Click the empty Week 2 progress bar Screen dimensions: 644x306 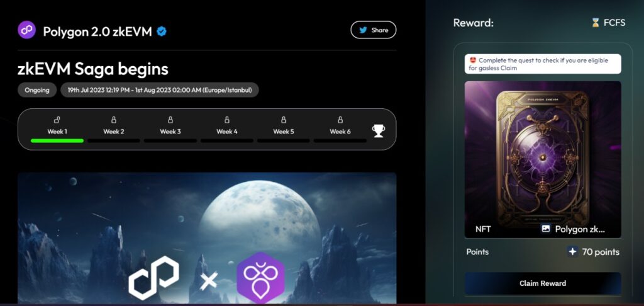(x=114, y=140)
